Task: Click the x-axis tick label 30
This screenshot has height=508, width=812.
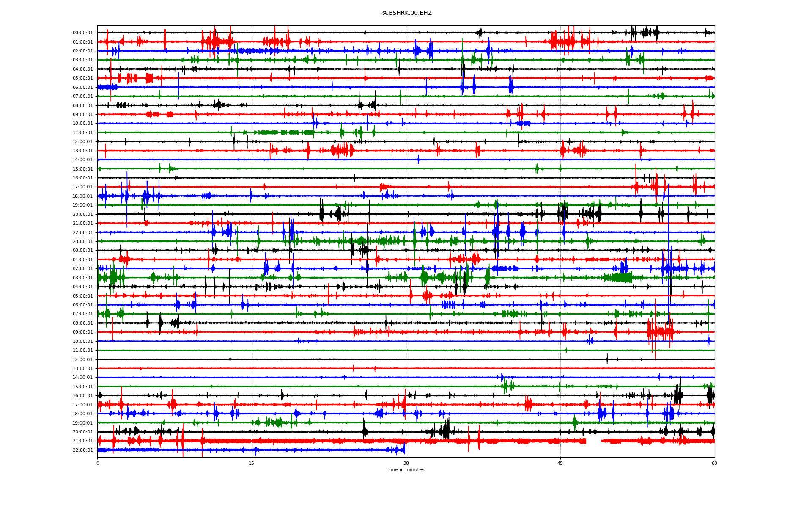Action: (406, 463)
